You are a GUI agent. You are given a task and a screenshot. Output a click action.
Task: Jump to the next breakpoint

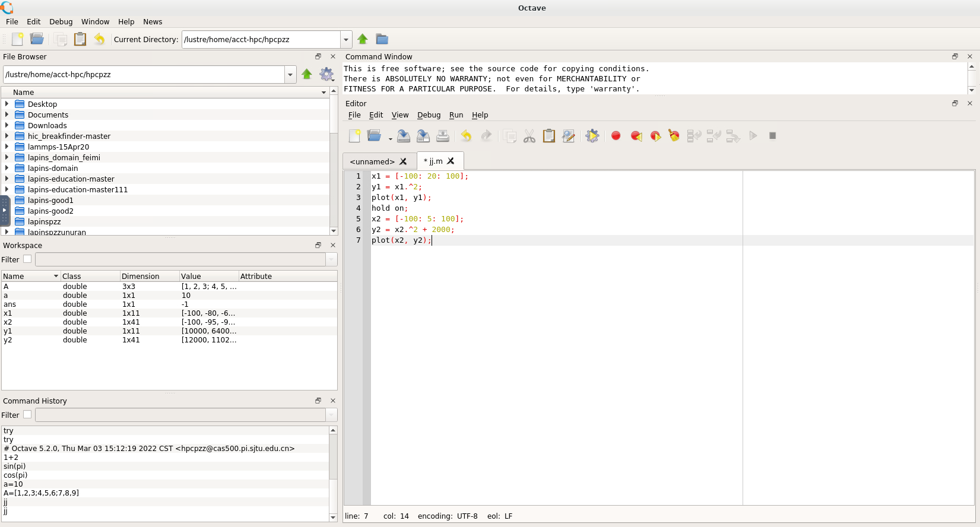pyautogui.click(x=655, y=136)
